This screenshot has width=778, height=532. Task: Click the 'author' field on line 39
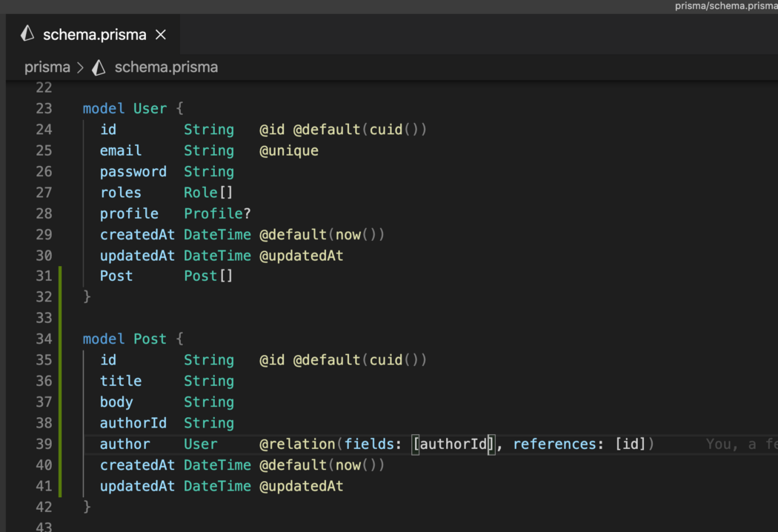pos(124,444)
